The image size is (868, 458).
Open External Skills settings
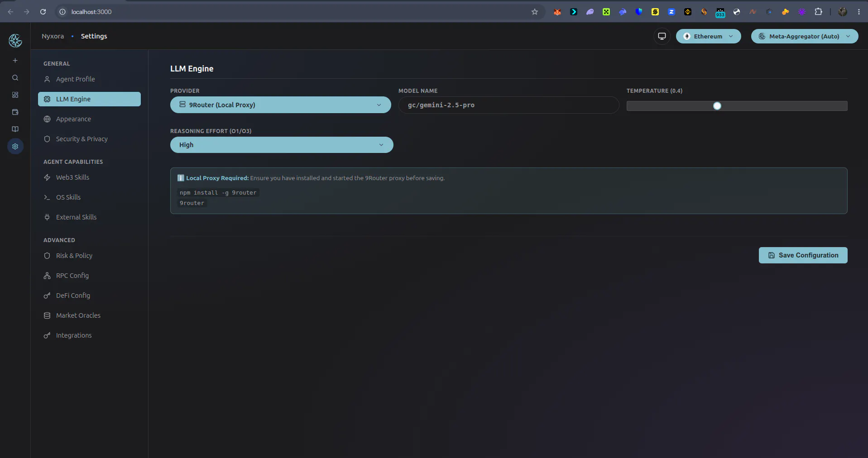pyautogui.click(x=89, y=217)
